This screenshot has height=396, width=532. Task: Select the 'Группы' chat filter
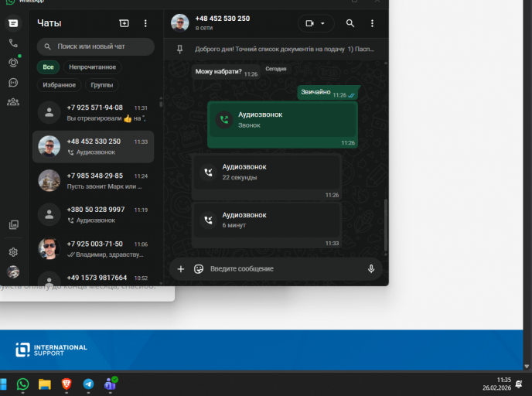[102, 85]
